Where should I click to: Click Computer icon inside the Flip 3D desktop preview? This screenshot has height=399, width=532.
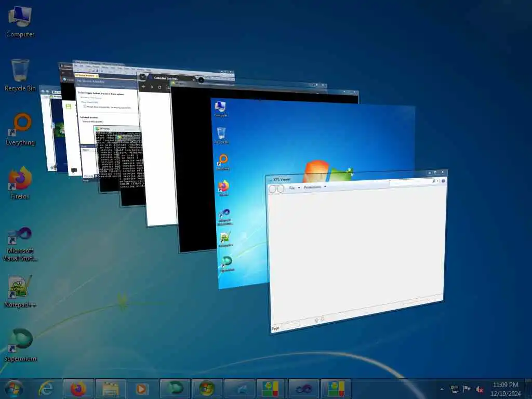(x=220, y=109)
